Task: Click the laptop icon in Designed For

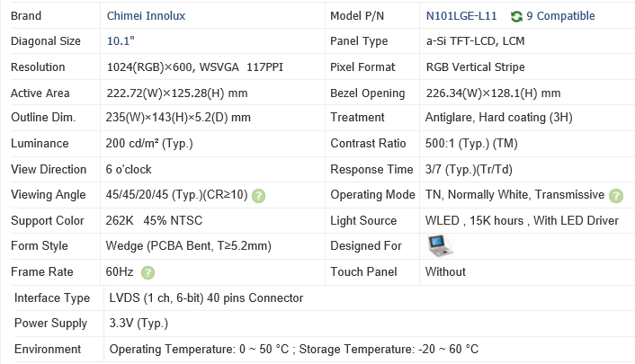Action: [x=439, y=246]
